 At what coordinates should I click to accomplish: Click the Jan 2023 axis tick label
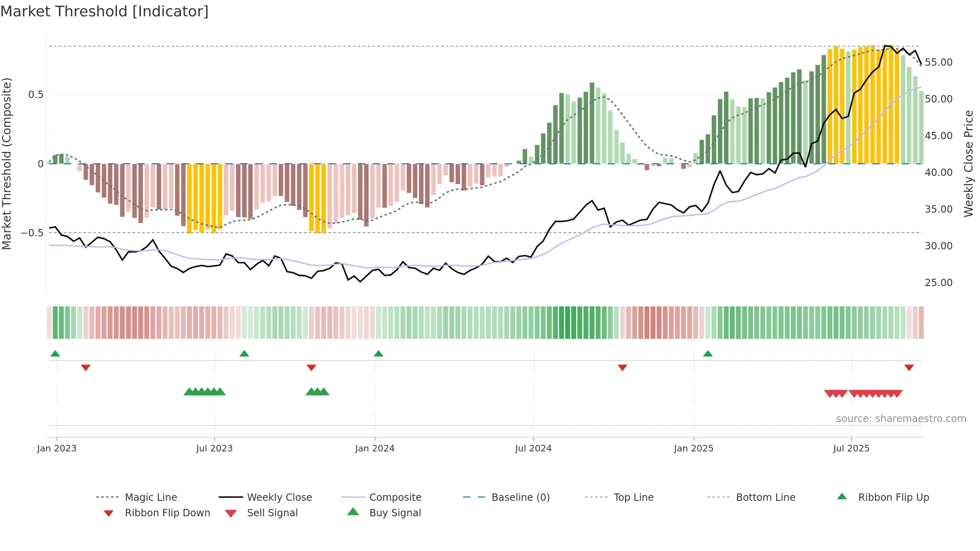pos(57,448)
